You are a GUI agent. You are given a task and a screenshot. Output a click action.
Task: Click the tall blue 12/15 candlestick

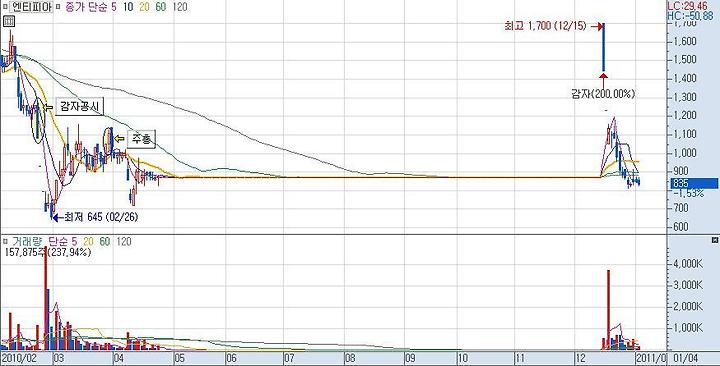[x=603, y=47]
